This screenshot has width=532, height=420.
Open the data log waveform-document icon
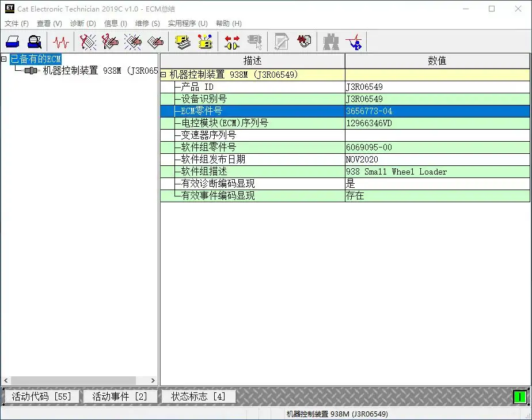click(304, 41)
